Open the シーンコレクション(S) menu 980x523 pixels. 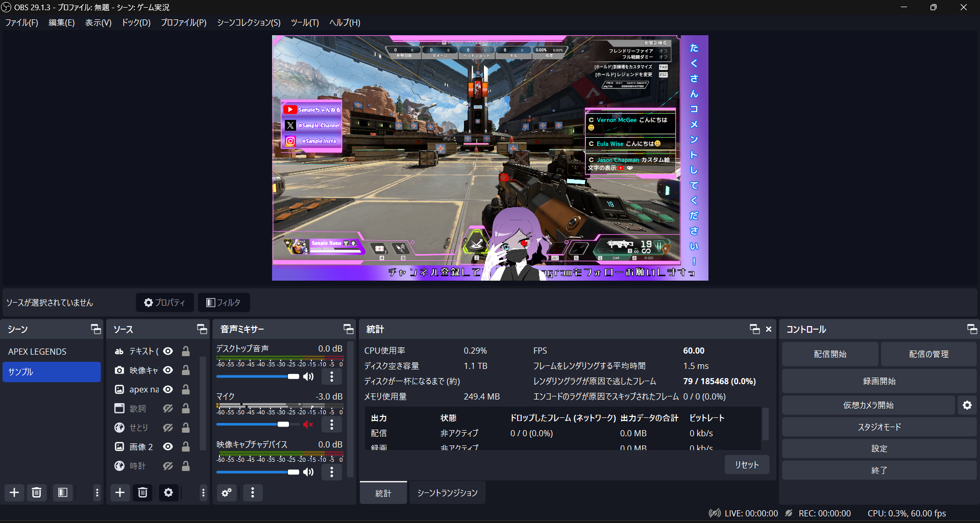[249, 22]
